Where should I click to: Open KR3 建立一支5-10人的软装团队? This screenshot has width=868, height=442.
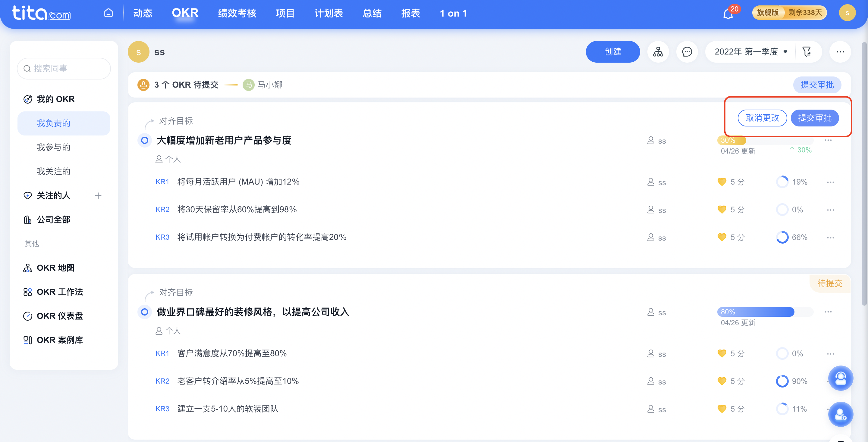click(228, 409)
